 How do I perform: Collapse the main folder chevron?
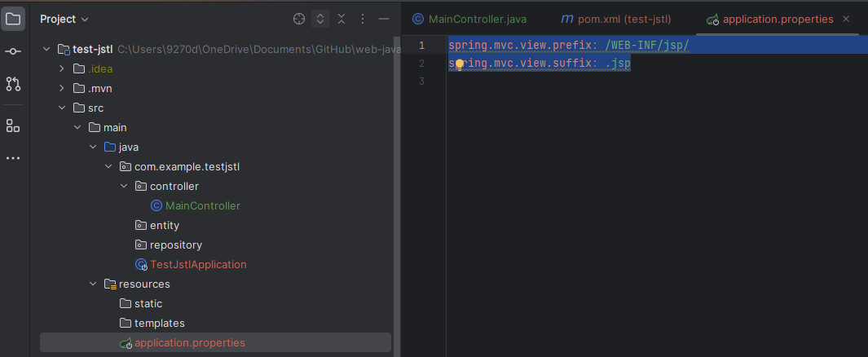tap(77, 128)
